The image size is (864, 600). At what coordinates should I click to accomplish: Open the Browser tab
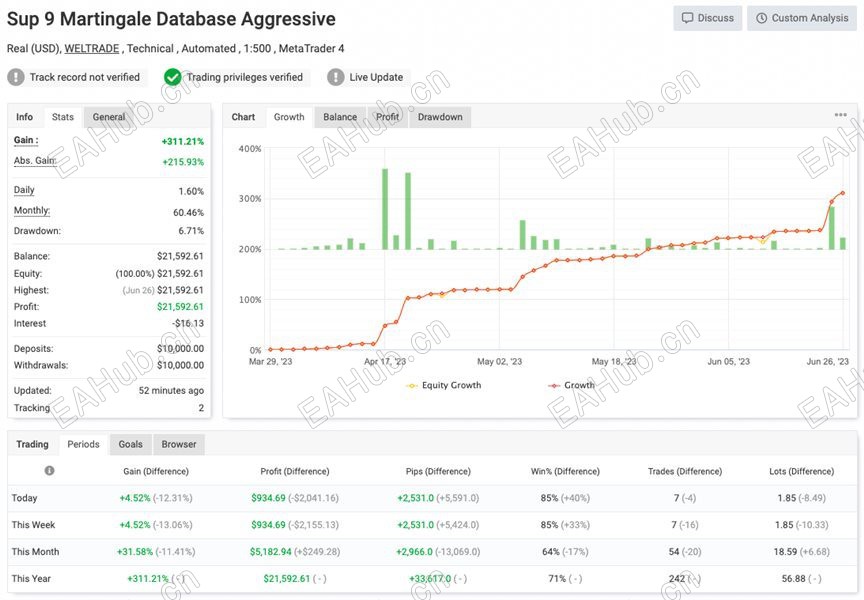(x=179, y=444)
